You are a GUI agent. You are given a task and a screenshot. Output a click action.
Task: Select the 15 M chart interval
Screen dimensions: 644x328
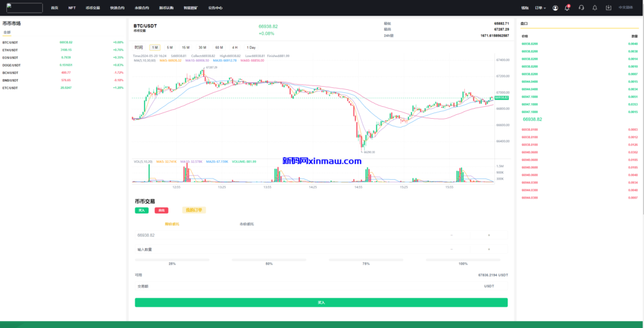[x=186, y=48]
